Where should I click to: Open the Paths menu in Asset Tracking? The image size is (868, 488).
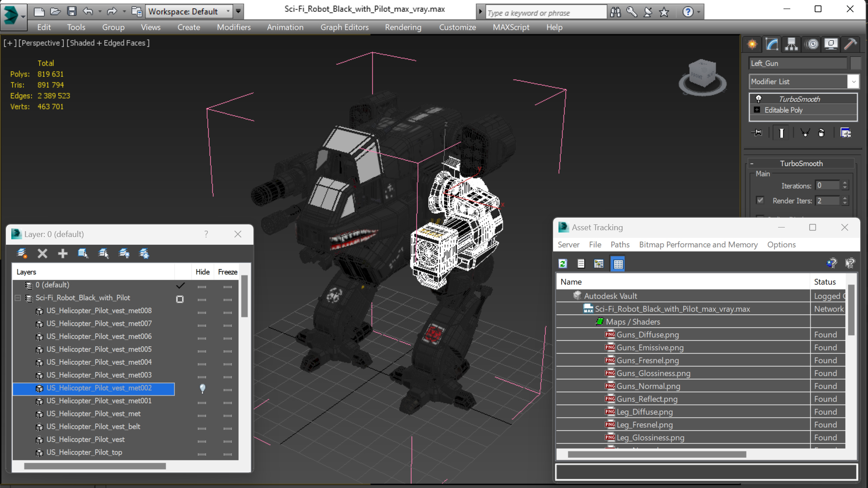coord(619,244)
